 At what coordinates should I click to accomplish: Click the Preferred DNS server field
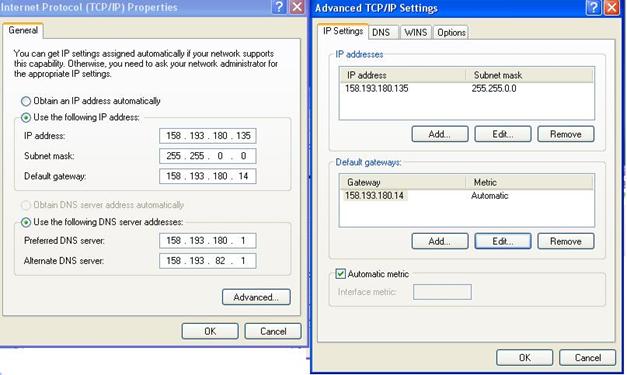click(208, 241)
